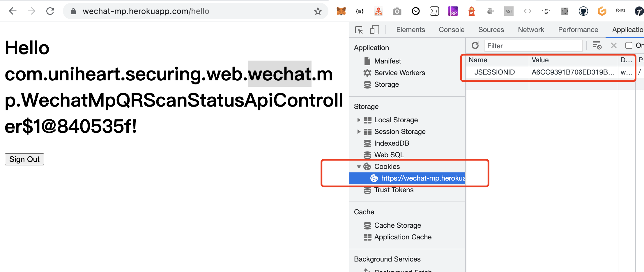Expand the Session Storage tree node

(359, 132)
